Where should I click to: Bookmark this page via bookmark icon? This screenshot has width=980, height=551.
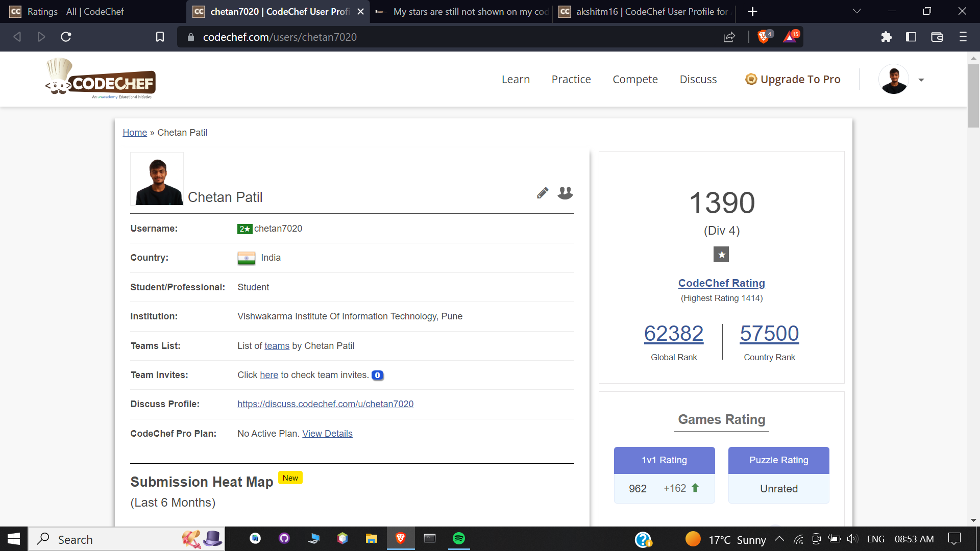point(160,37)
